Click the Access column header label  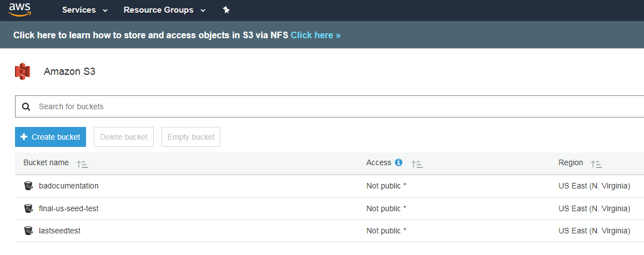click(379, 162)
